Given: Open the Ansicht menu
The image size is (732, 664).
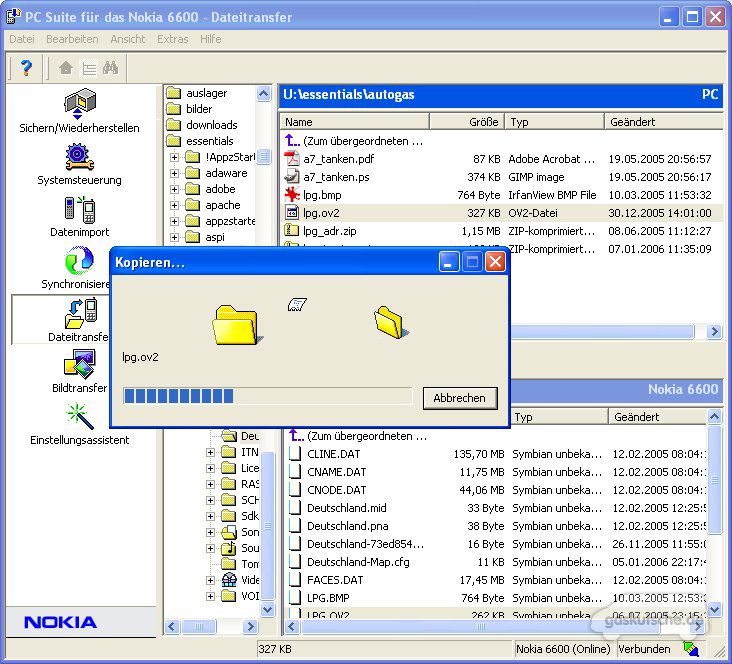Looking at the screenshot, I should point(128,39).
